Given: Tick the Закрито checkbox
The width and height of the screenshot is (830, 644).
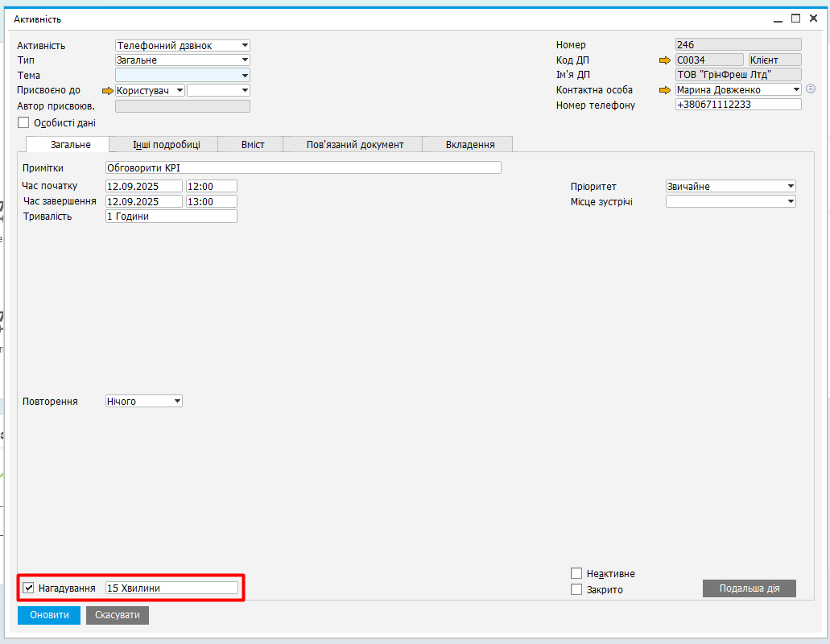Looking at the screenshot, I should (x=576, y=589).
